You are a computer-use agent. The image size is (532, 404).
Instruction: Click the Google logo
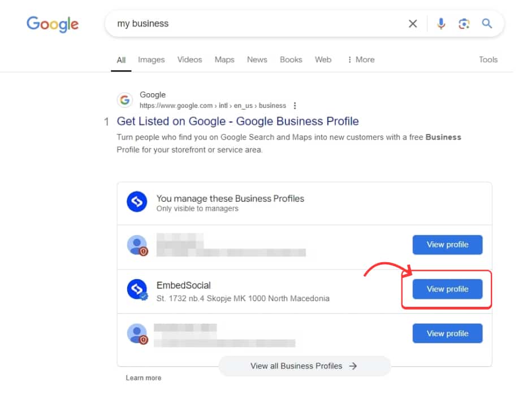point(53,24)
